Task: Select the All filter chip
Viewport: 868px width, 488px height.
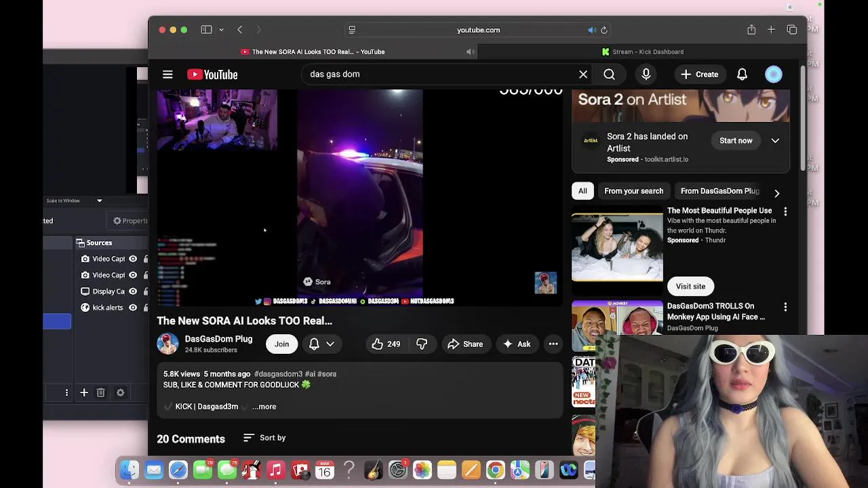Action: 583,191
